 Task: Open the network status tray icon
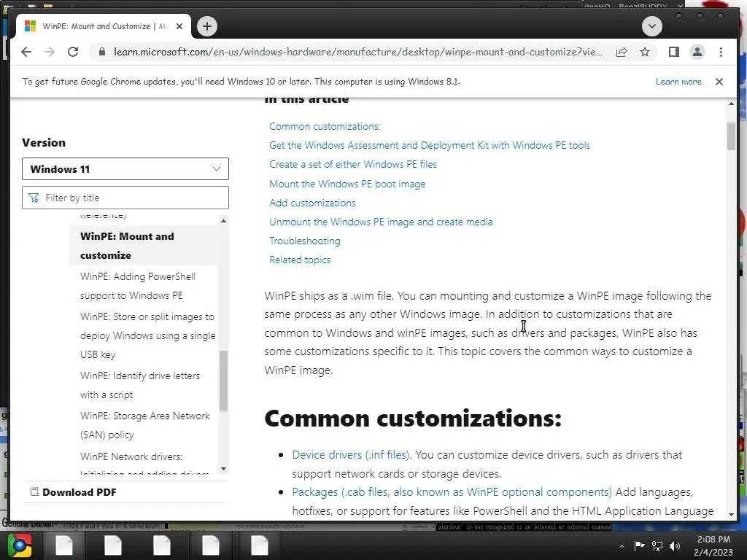point(657,545)
